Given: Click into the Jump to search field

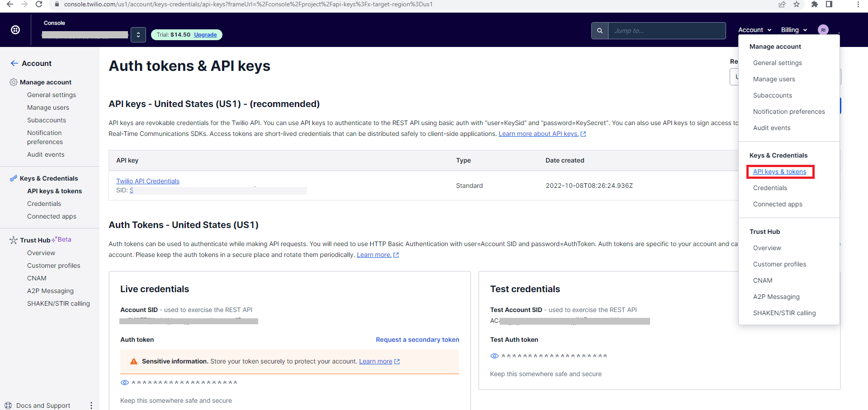Looking at the screenshot, I should pyautogui.click(x=667, y=31).
